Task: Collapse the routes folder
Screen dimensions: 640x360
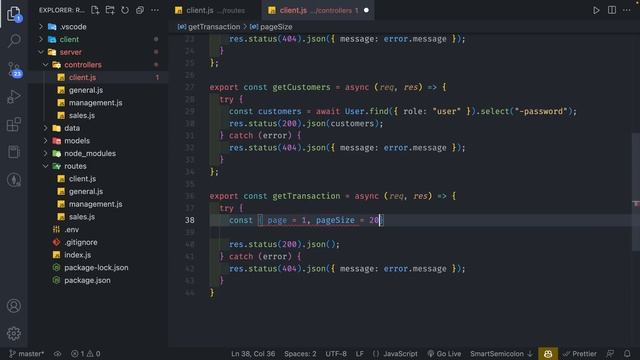Action: point(98,166)
